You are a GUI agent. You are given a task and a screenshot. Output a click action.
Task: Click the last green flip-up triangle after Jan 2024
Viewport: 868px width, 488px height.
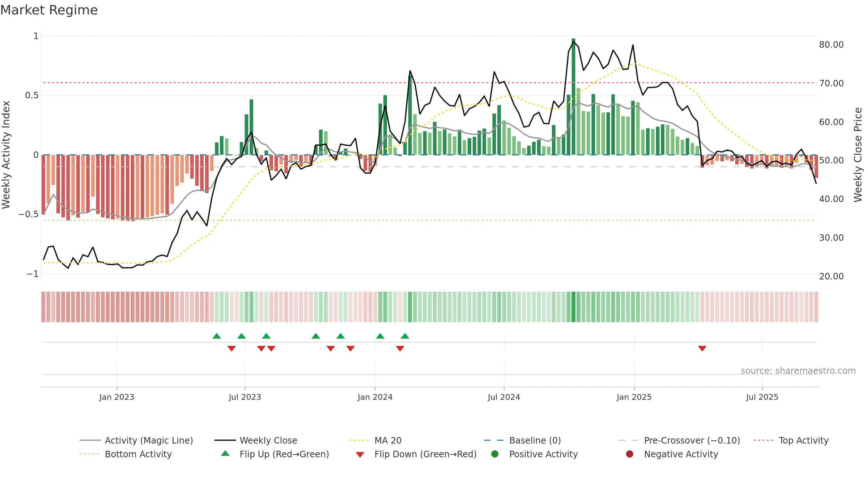tap(405, 336)
